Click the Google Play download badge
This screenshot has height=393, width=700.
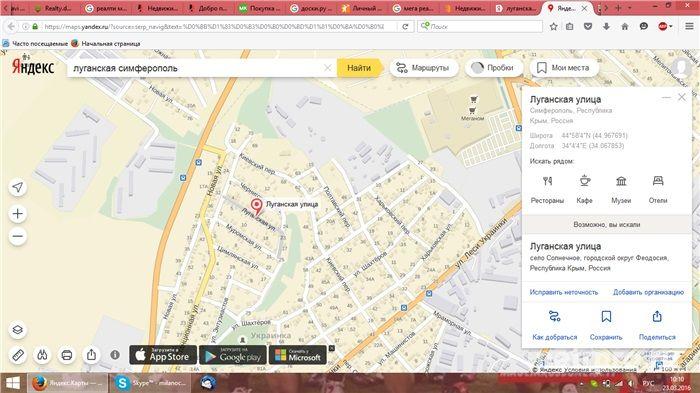coord(233,355)
